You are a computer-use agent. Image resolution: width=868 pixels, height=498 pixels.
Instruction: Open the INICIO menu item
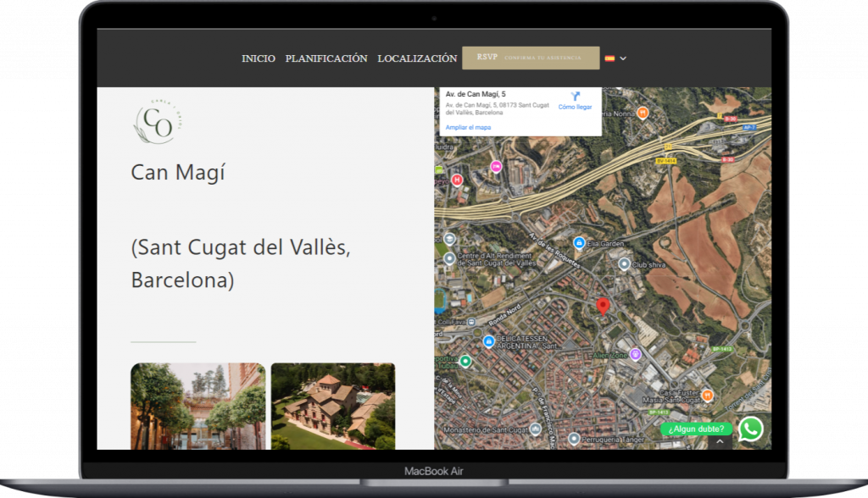pyautogui.click(x=259, y=58)
